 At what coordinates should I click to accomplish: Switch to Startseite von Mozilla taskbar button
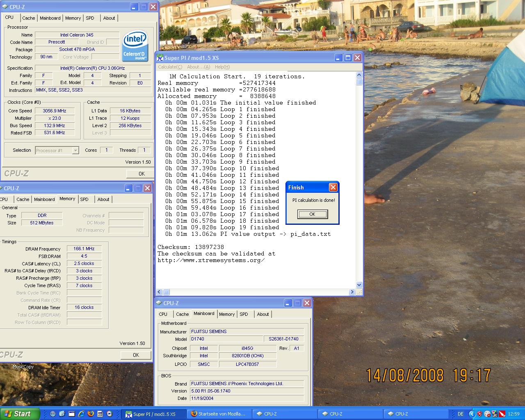tap(219, 414)
